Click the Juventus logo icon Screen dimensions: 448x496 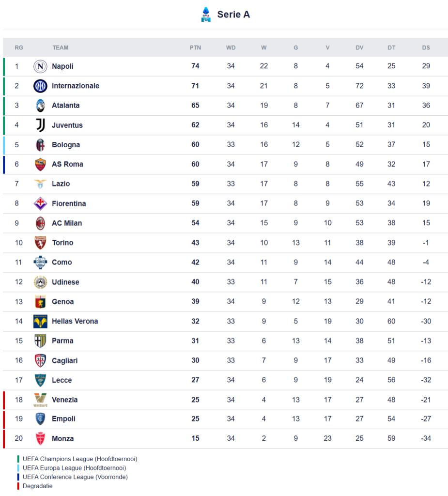point(40,125)
